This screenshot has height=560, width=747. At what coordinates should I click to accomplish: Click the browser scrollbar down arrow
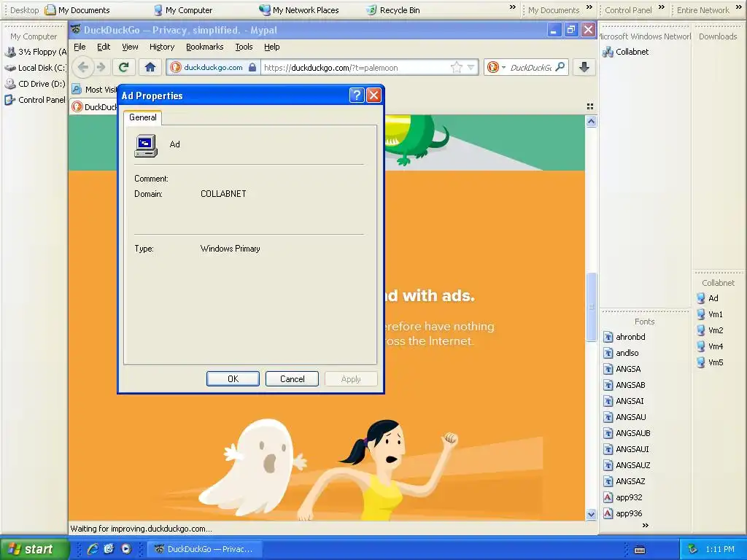coord(591,514)
